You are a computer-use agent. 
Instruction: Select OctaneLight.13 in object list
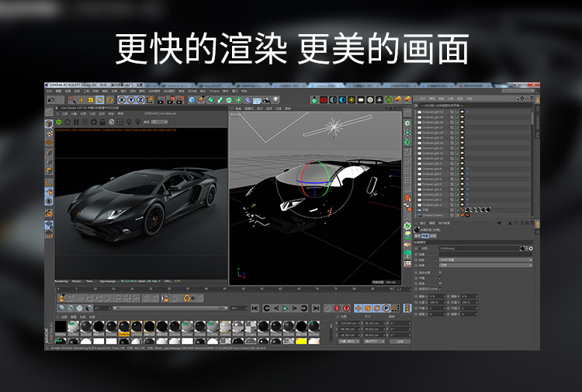[433, 112]
